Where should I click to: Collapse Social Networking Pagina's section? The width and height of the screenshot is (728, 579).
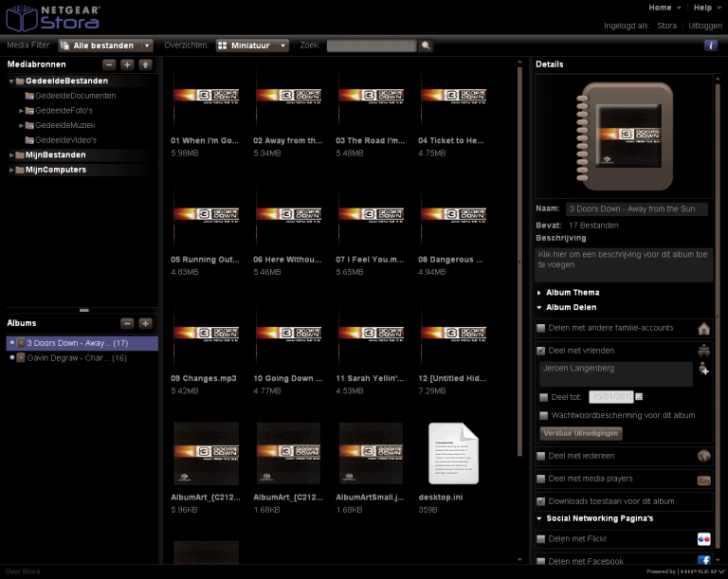click(x=539, y=518)
